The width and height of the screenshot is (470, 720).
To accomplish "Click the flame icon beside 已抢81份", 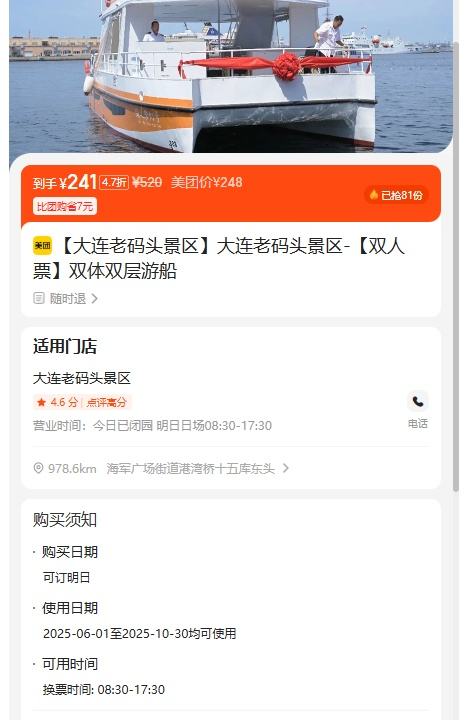I will 374,195.
